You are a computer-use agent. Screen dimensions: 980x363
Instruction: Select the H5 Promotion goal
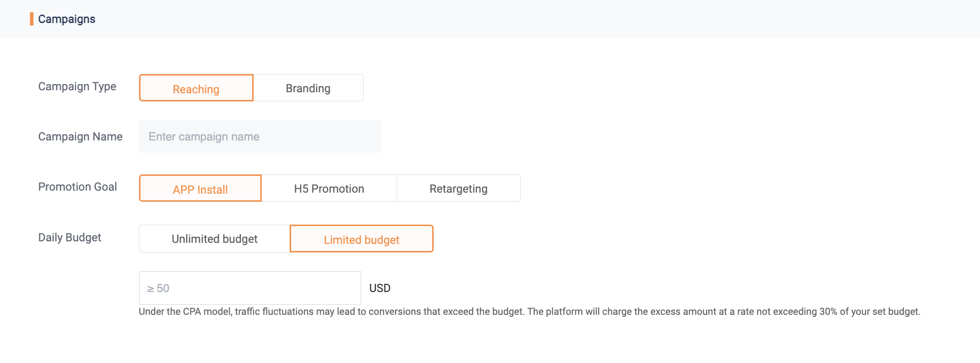pyautogui.click(x=329, y=189)
